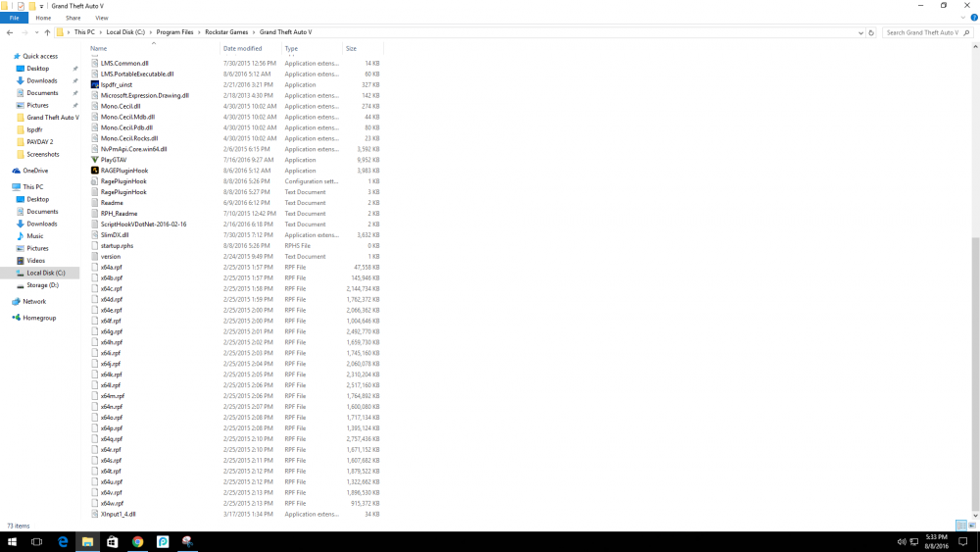Expand the ribbon with the chevron

pos(963,18)
